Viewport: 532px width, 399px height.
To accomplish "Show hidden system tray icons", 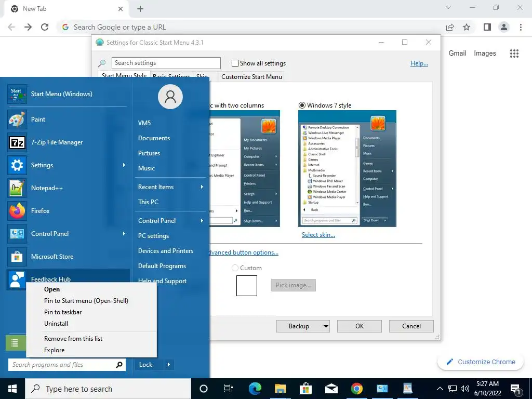I will click(440, 389).
